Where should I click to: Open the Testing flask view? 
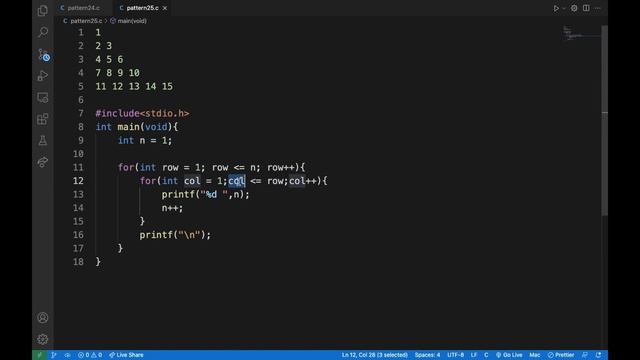[42, 140]
